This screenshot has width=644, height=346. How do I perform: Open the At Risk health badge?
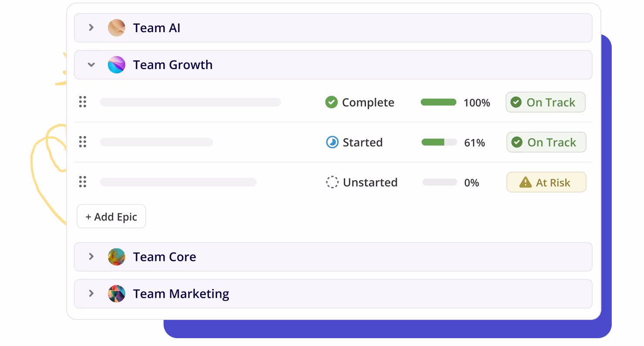[547, 182]
